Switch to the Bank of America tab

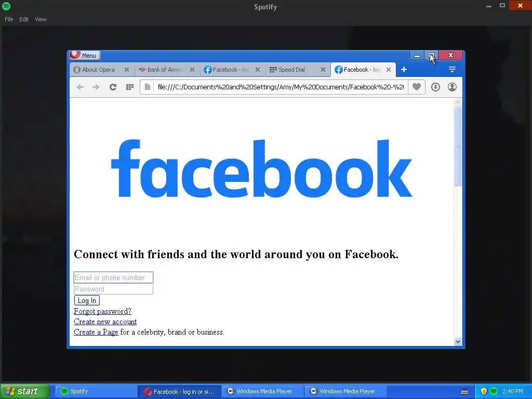[x=166, y=70]
